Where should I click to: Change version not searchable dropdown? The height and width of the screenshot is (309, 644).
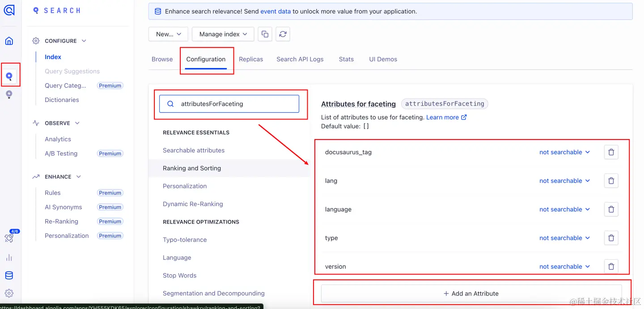(565, 267)
